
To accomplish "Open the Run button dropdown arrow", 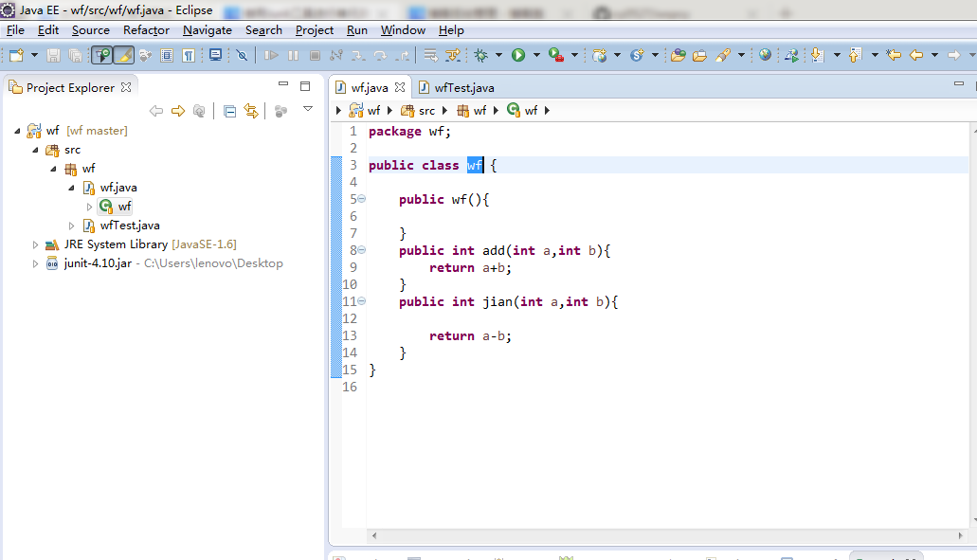I will point(535,56).
